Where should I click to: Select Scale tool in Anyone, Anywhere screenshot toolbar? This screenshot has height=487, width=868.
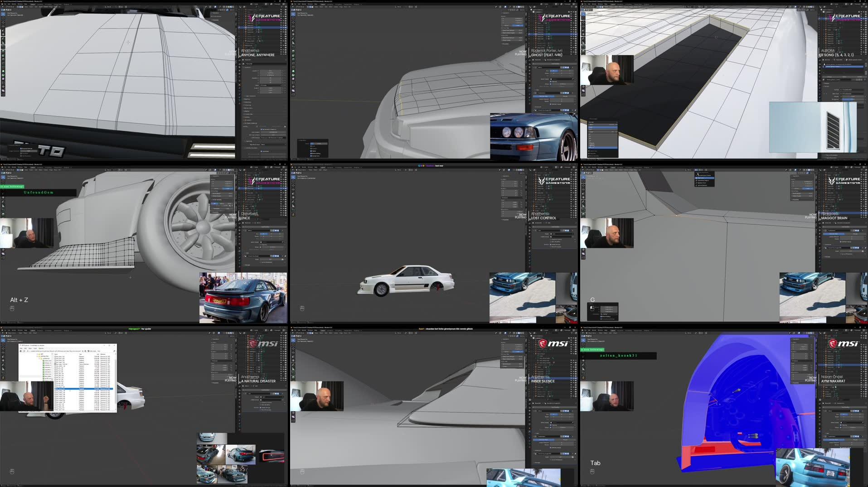pyautogui.click(x=3, y=30)
